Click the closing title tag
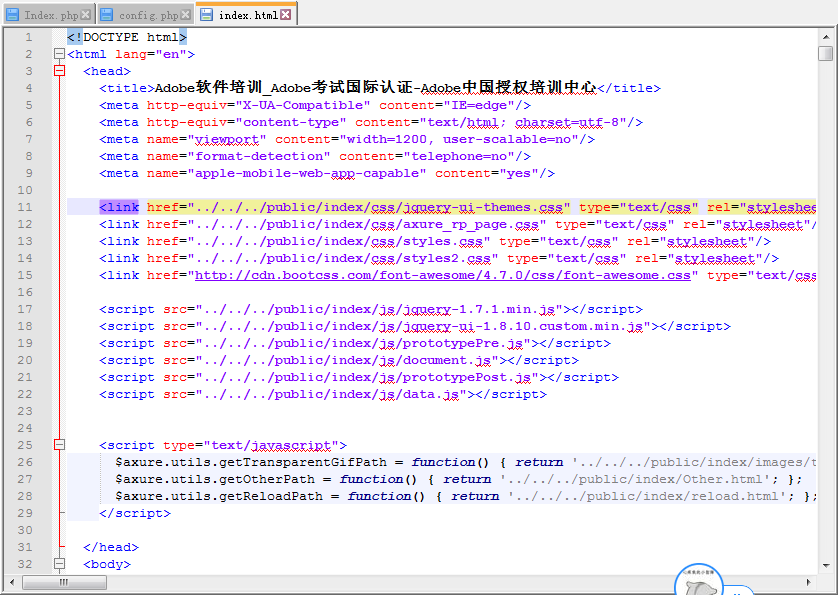 tap(629, 88)
